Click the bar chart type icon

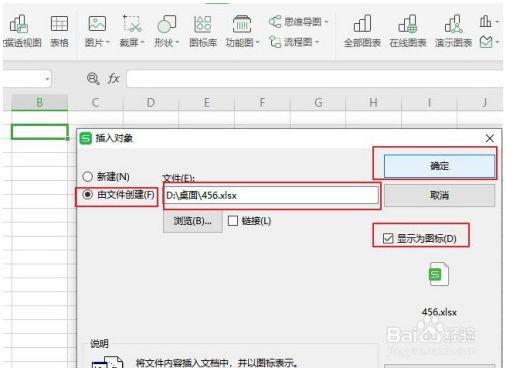485,22
